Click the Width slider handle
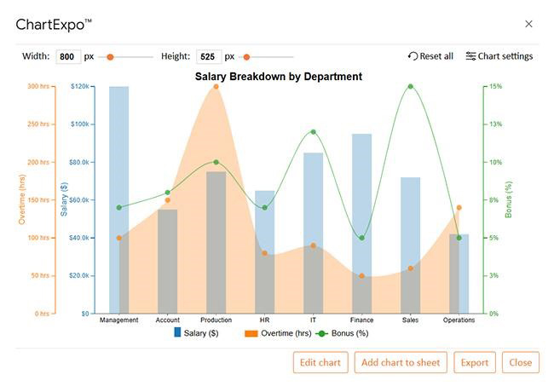The width and height of the screenshot is (554, 392). (110, 57)
